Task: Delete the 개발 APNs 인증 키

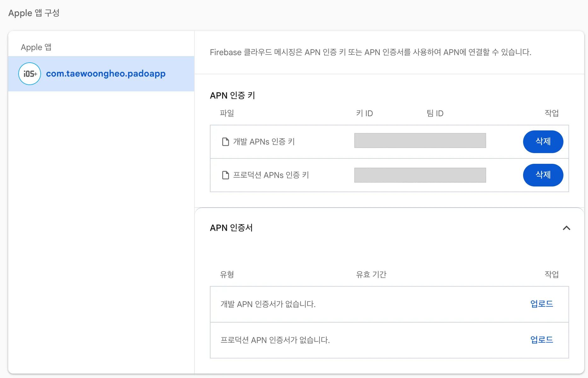Action: [543, 142]
